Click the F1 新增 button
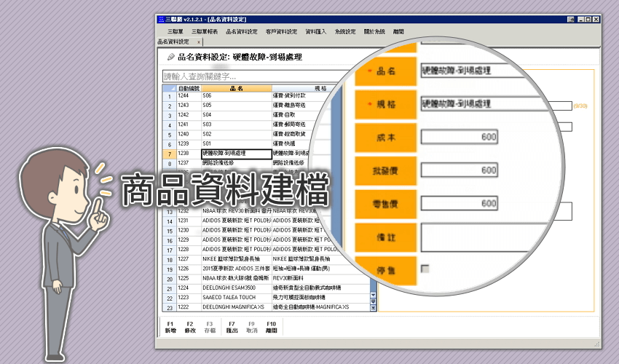This screenshot has height=364, width=619. pos(170,328)
